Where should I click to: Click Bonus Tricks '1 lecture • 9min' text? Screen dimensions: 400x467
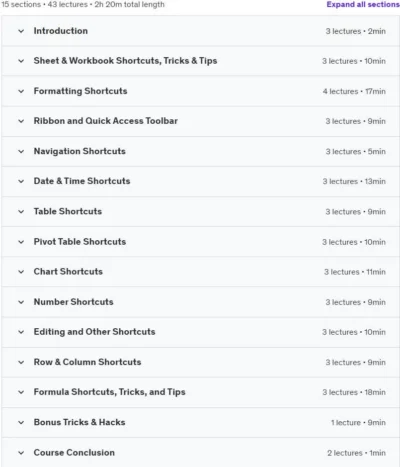(x=358, y=423)
